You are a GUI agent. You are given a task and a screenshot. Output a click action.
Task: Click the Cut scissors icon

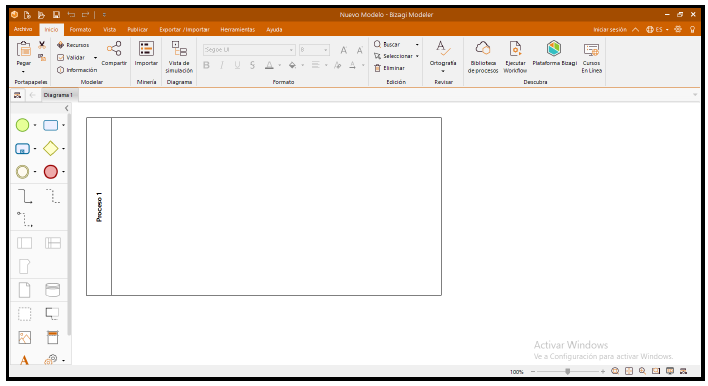click(x=42, y=45)
